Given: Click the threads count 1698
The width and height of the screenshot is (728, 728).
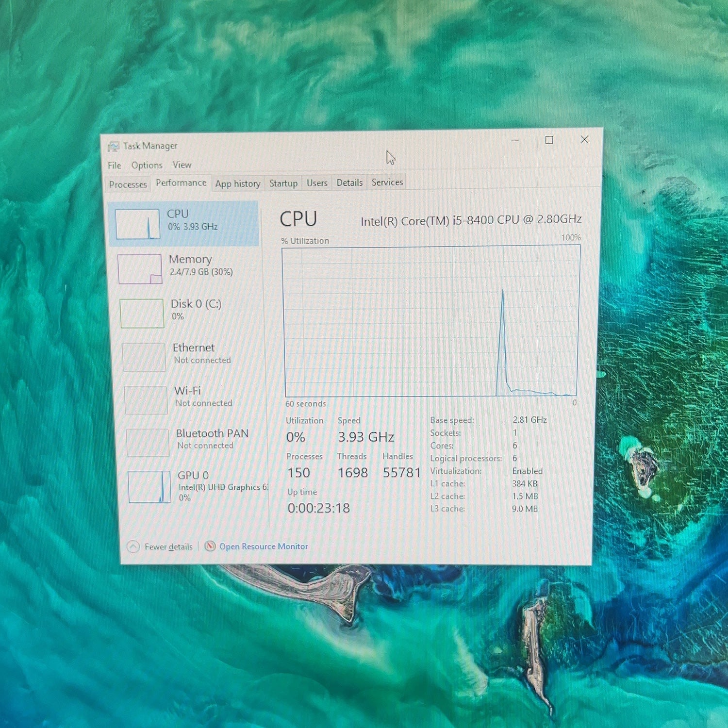Looking at the screenshot, I should 353,473.
